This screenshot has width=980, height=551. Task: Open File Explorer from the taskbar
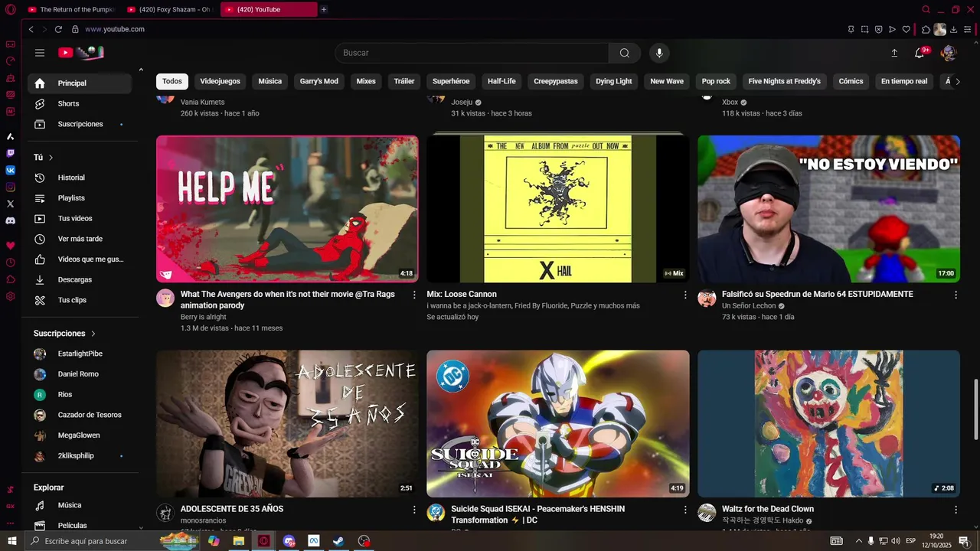click(x=238, y=541)
